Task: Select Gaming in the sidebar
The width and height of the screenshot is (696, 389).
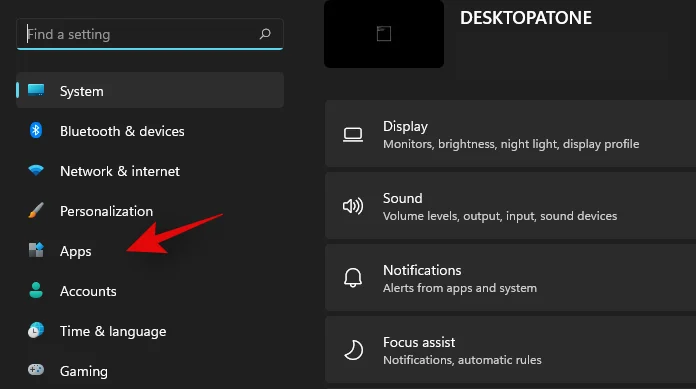Action: (x=150, y=371)
